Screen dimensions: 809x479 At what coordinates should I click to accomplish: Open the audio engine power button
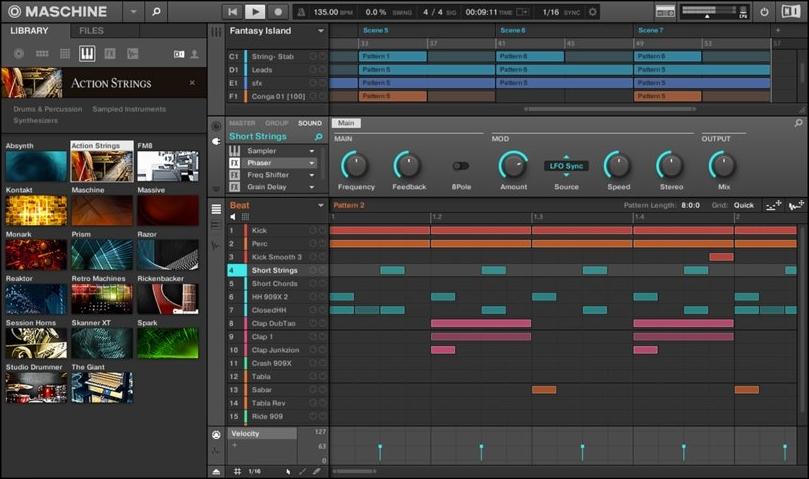click(x=764, y=12)
